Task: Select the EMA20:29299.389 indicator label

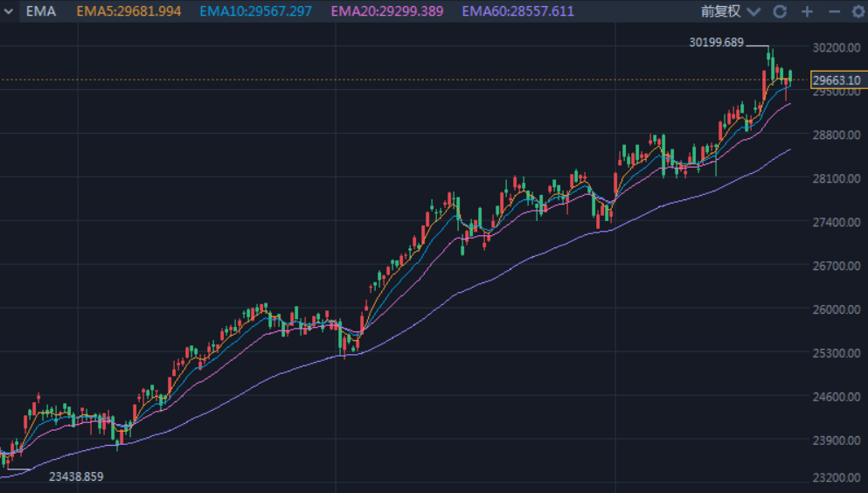Action: pos(387,11)
